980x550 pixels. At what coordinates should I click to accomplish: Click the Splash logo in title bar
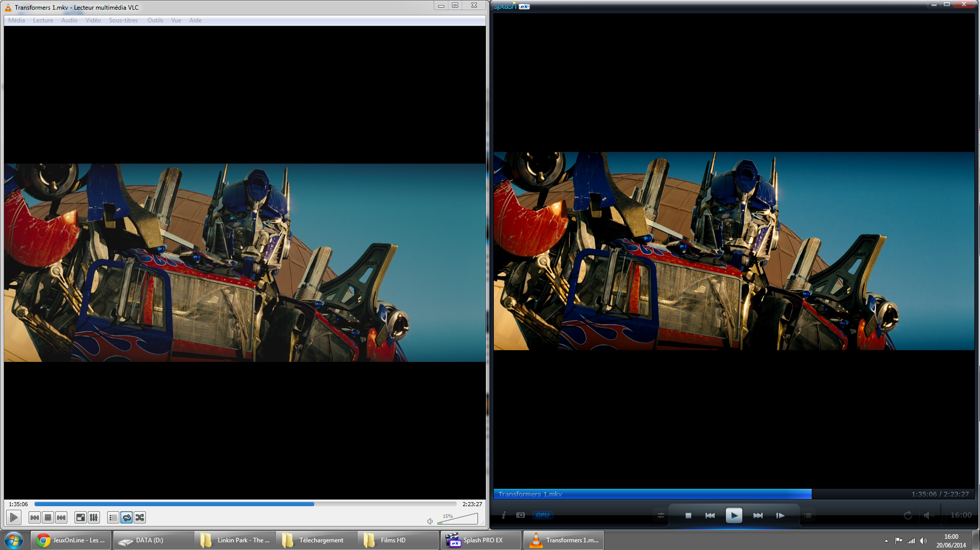click(x=512, y=6)
